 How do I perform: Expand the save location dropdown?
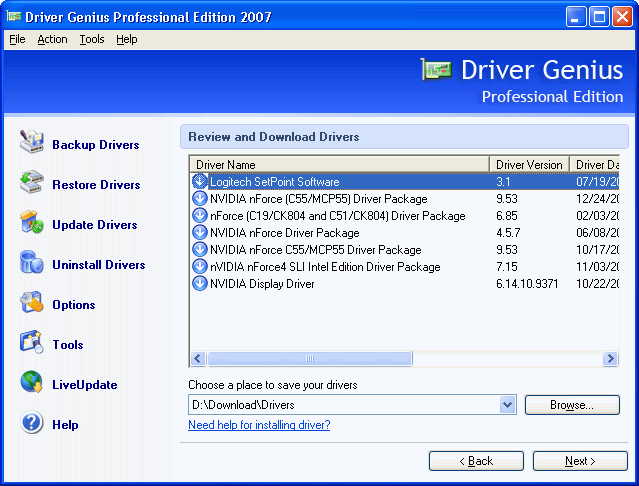(507, 405)
